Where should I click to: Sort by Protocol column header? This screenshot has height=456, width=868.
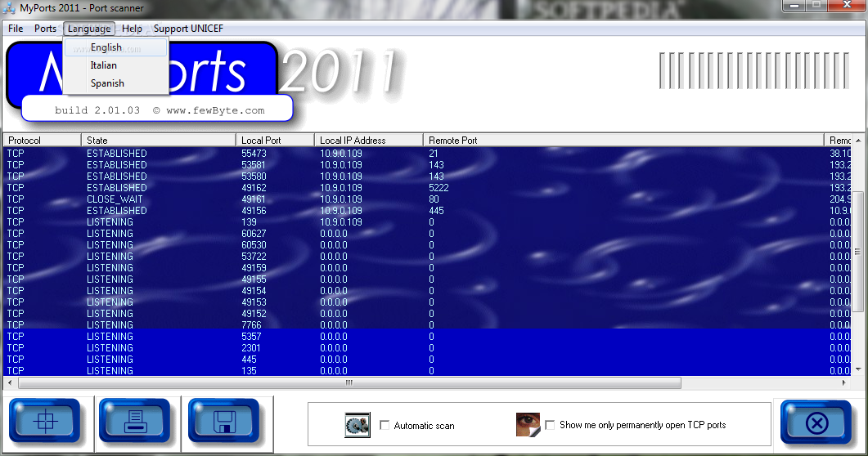[x=42, y=141]
